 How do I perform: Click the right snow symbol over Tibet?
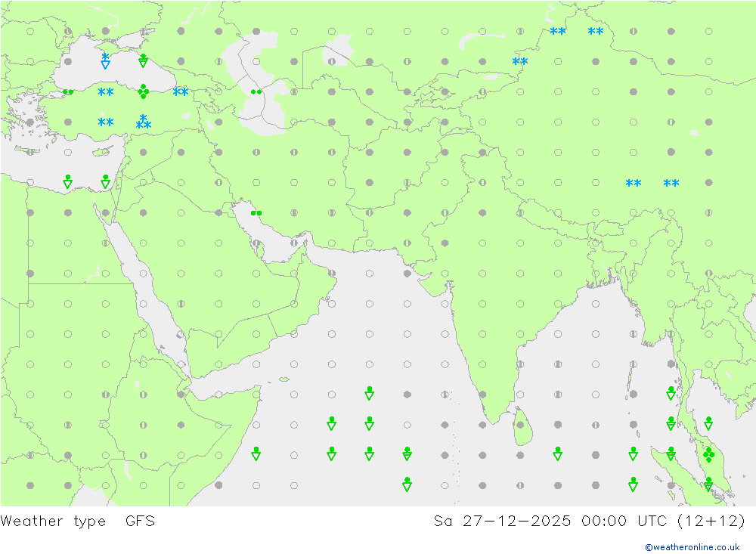point(671,183)
